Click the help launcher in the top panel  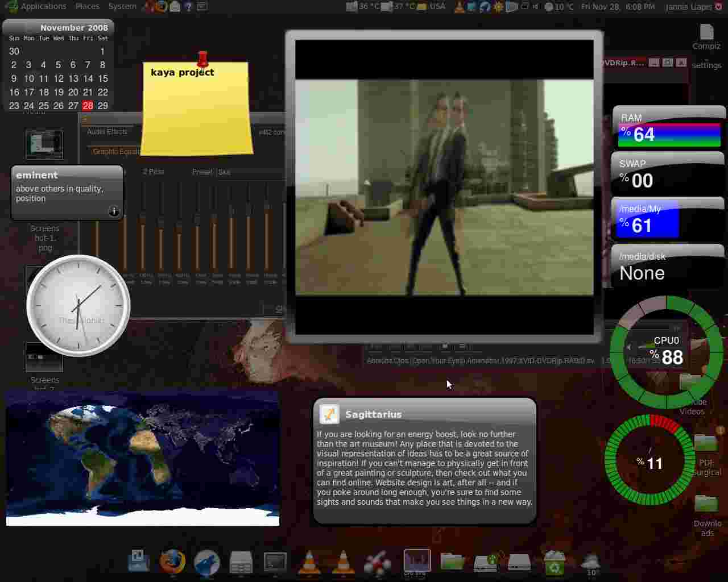[x=188, y=6]
